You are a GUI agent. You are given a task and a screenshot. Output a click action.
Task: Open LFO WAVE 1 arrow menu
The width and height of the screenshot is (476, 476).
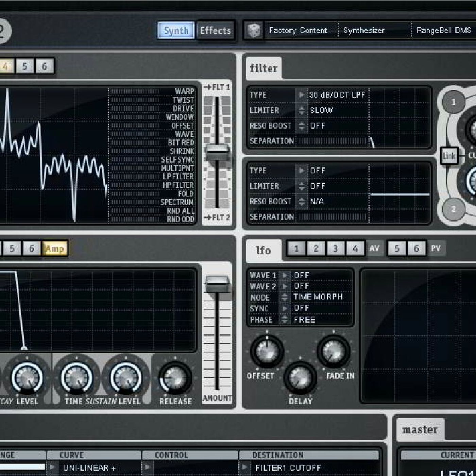click(285, 275)
